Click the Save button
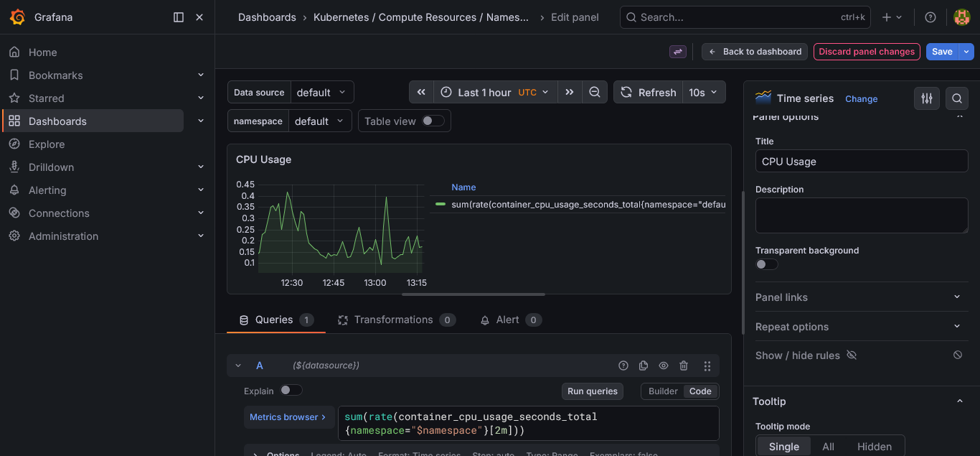 point(943,52)
